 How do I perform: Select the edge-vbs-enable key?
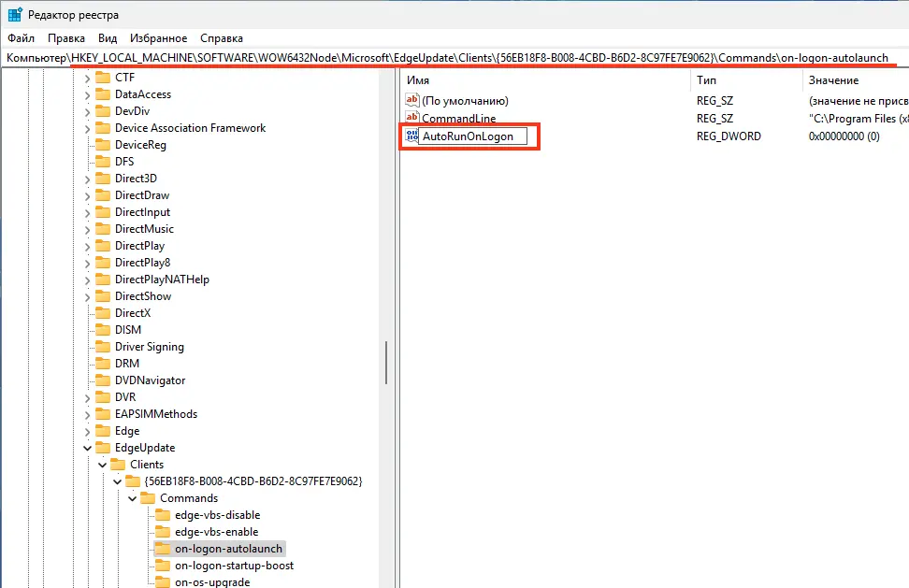(x=216, y=532)
